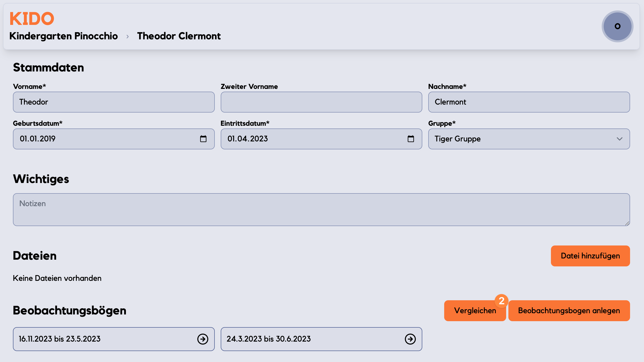Click arrow on 24.3.2023 observation sheet
The image size is (644, 362).
410,339
